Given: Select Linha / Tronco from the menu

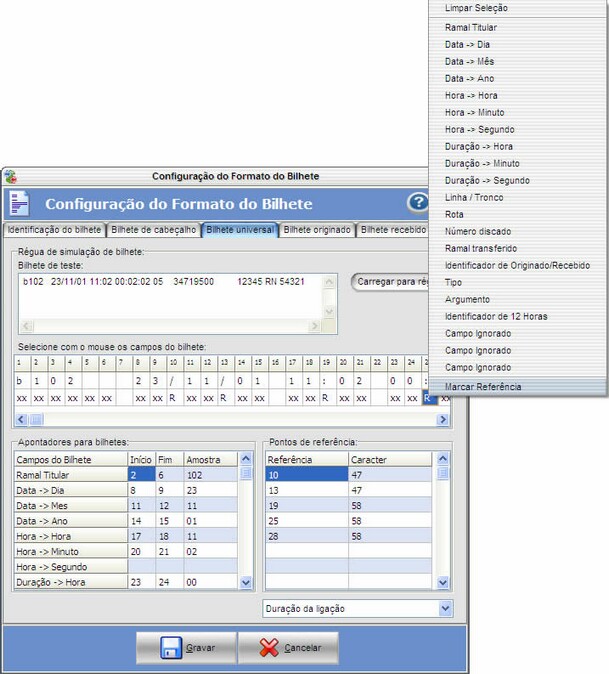Looking at the screenshot, I should coord(474,197).
